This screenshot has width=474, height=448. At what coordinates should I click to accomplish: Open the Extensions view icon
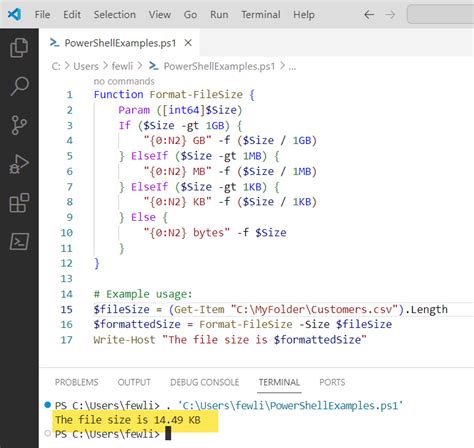(x=19, y=203)
